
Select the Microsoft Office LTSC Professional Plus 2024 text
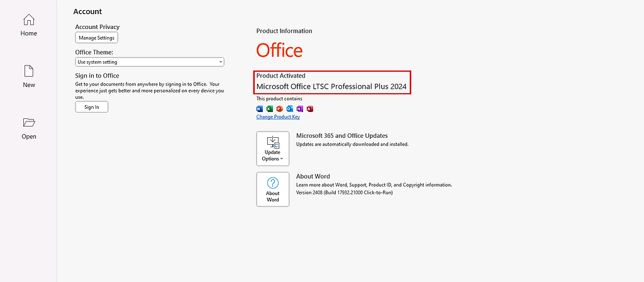pos(331,87)
